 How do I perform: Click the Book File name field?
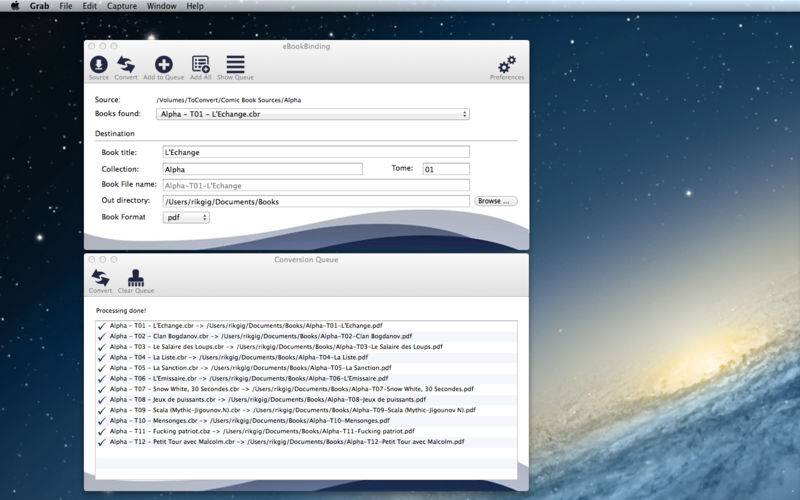pyautogui.click(x=316, y=185)
